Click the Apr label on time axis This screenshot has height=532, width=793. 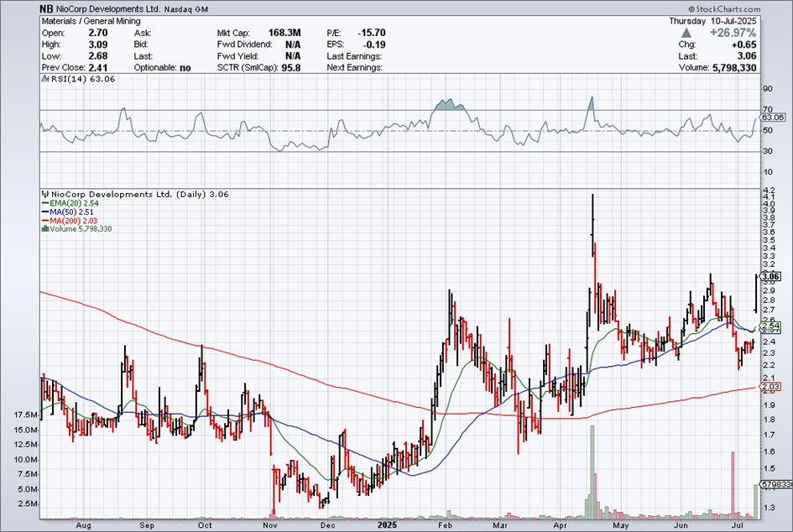(x=561, y=525)
